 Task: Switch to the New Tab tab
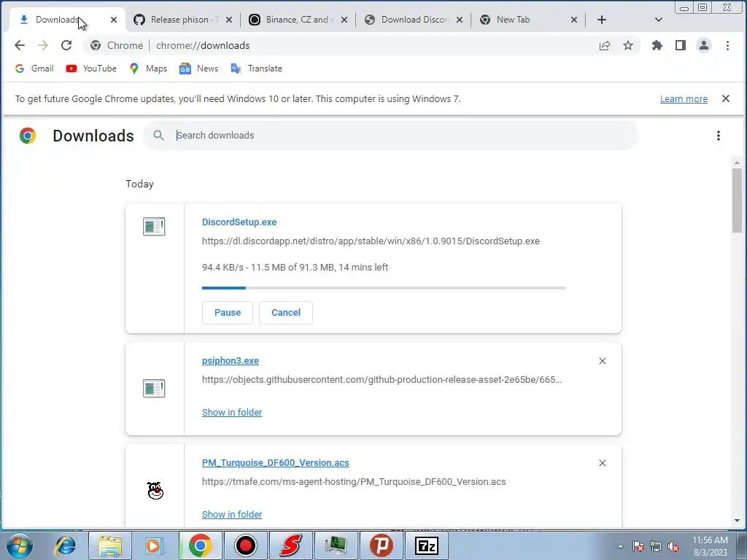(530, 20)
